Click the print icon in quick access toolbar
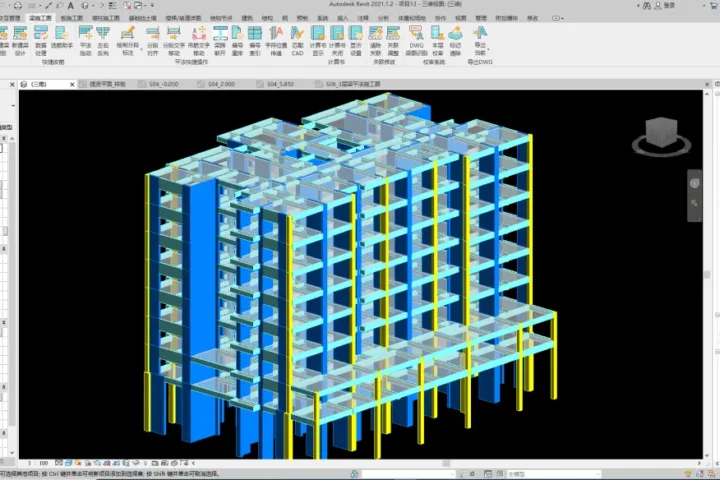720x480 pixels. point(18,6)
